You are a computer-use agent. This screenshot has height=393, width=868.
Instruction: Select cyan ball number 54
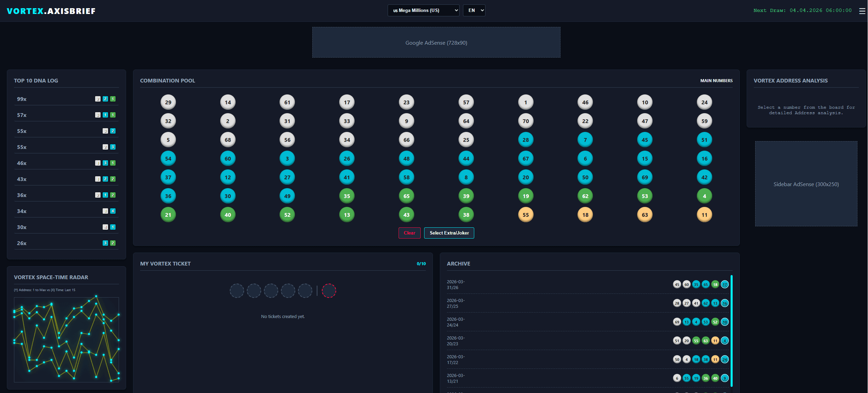point(168,158)
